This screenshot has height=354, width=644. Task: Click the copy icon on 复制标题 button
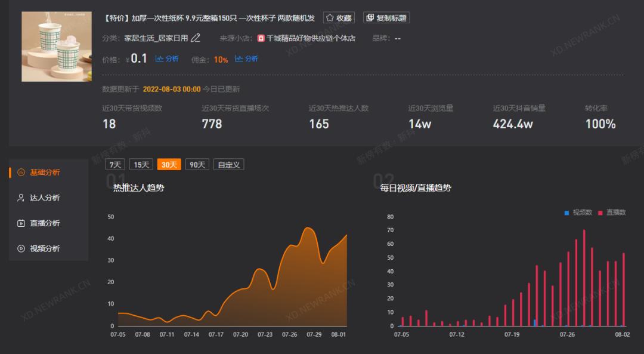[x=370, y=18]
